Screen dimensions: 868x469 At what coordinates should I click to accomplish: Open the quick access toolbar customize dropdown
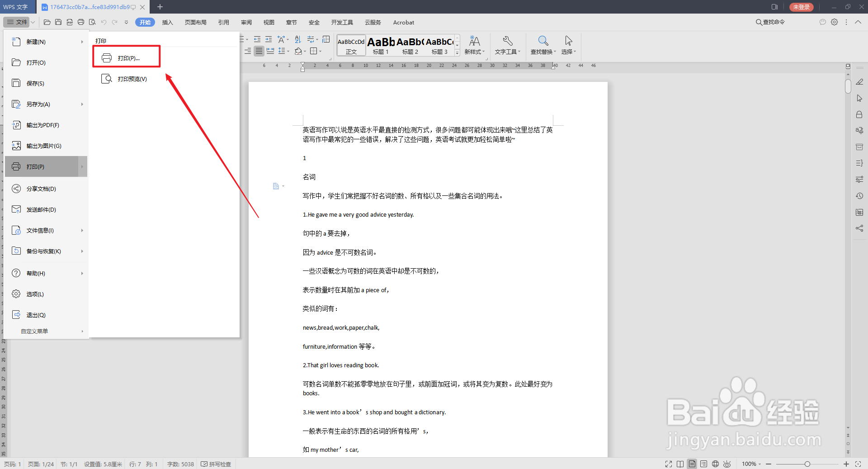(126, 22)
